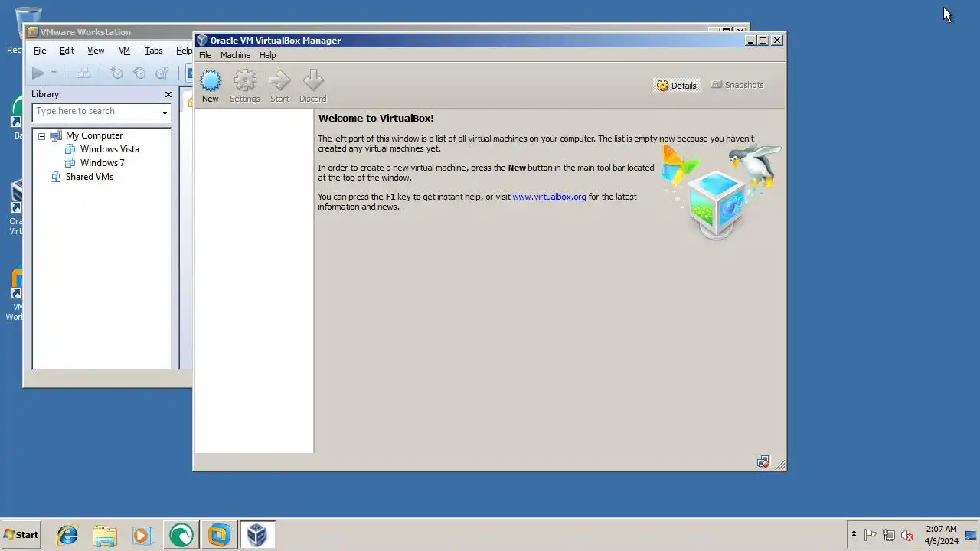Click the show desktop tray icon

pyautogui.click(x=971, y=535)
